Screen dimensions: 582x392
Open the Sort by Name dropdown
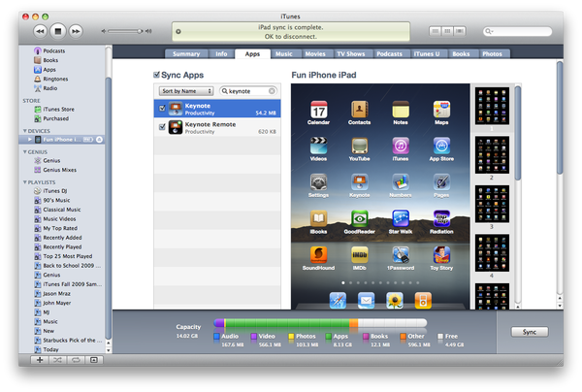[186, 91]
